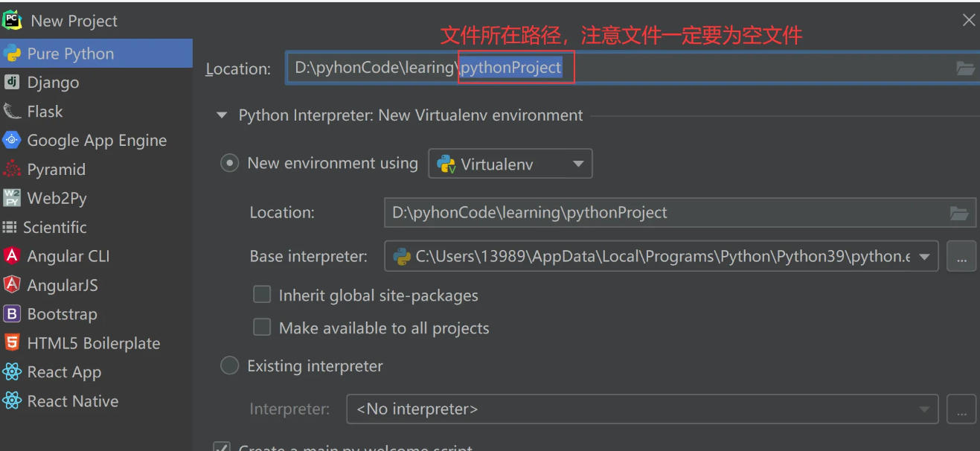Check Make available to all projects
Image resolution: width=980 pixels, height=451 pixels.
(x=262, y=327)
